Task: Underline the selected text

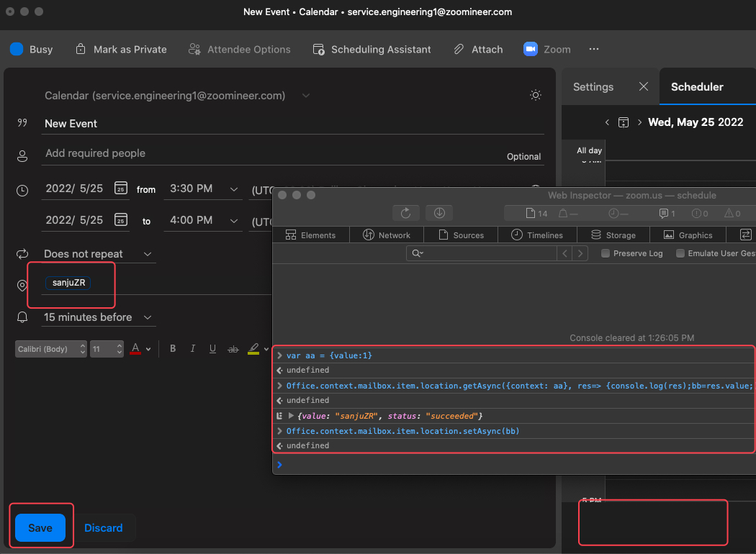Action: pyautogui.click(x=212, y=348)
